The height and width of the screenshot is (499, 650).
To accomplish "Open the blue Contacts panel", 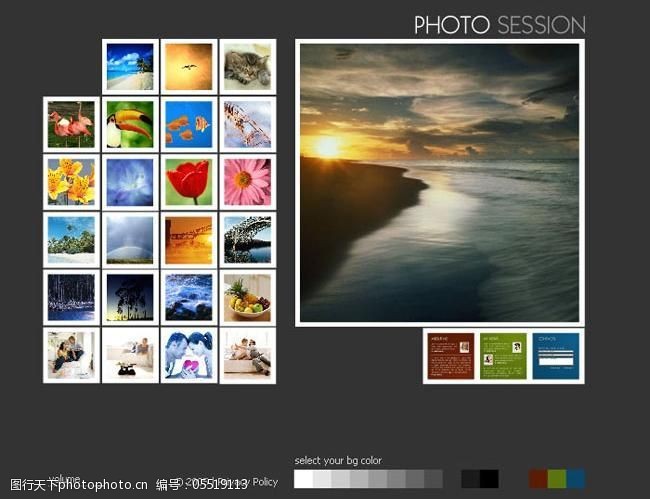I will pos(556,356).
